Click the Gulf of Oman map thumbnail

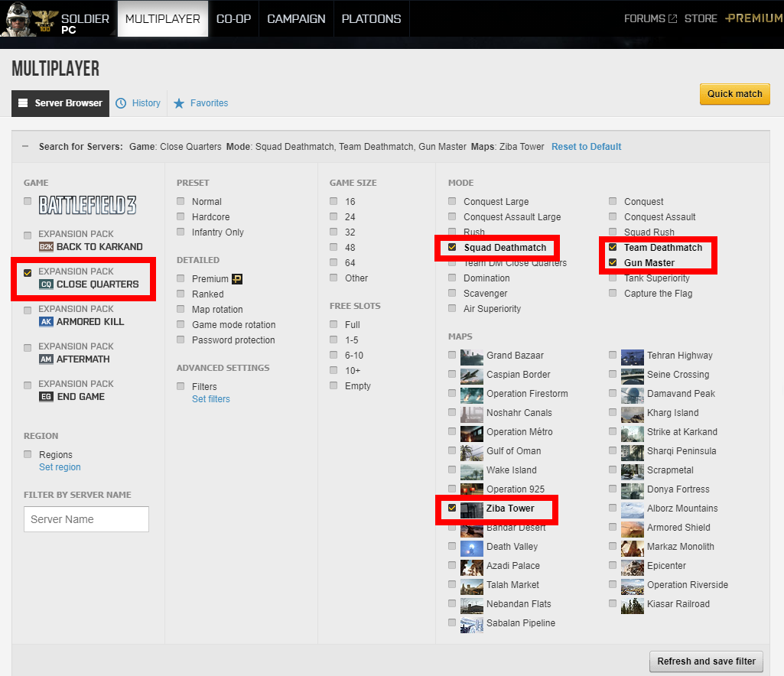pos(471,451)
